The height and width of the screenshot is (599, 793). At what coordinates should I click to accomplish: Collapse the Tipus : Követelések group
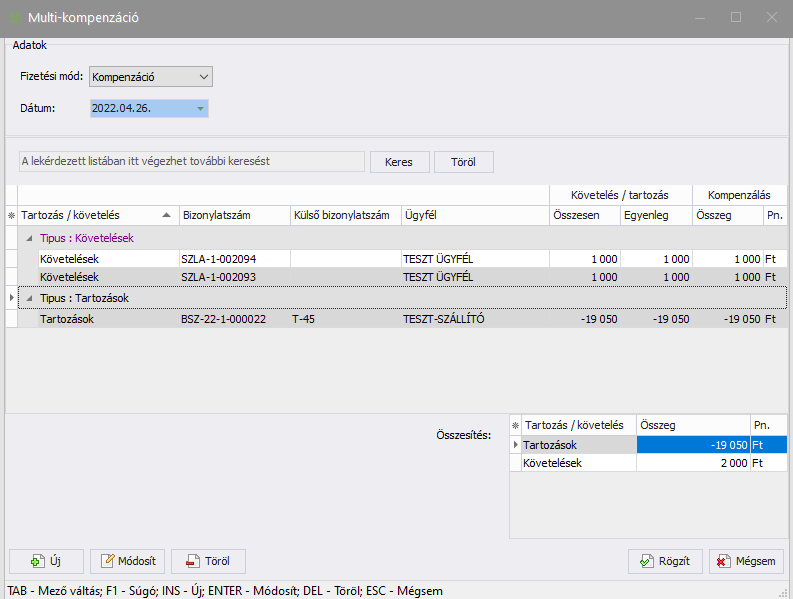(29, 239)
